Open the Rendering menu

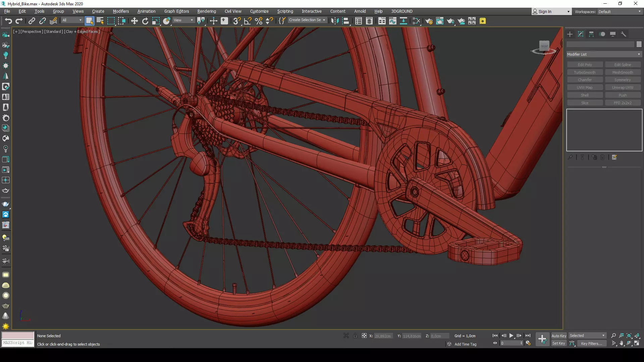[207, 11]
